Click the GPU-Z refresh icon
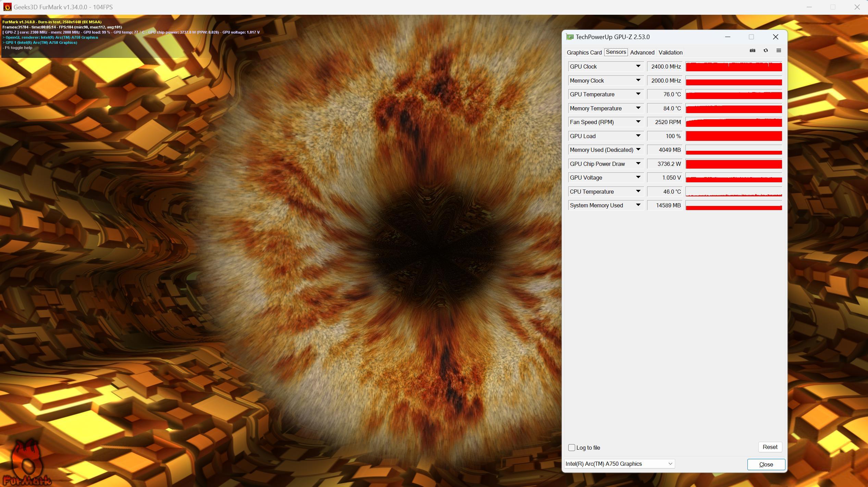 point(766,51)
